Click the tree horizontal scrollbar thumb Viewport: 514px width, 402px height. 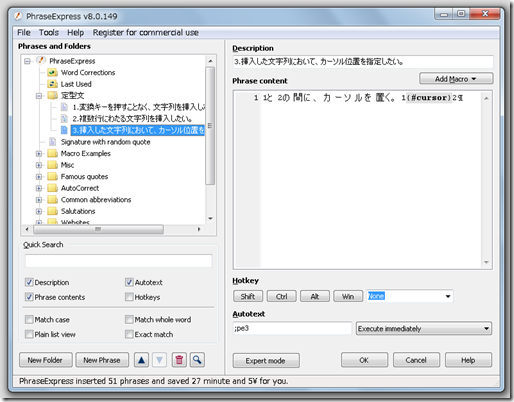(98, 229)
